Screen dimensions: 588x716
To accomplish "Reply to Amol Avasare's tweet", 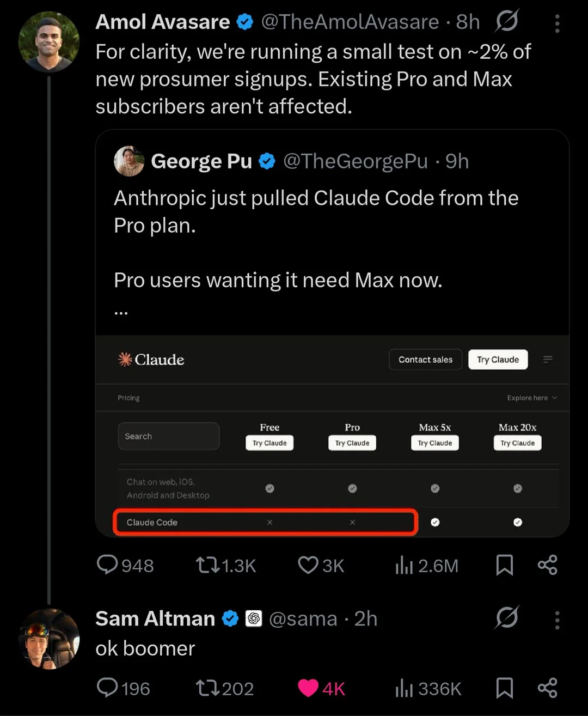I will coord(107,565).
